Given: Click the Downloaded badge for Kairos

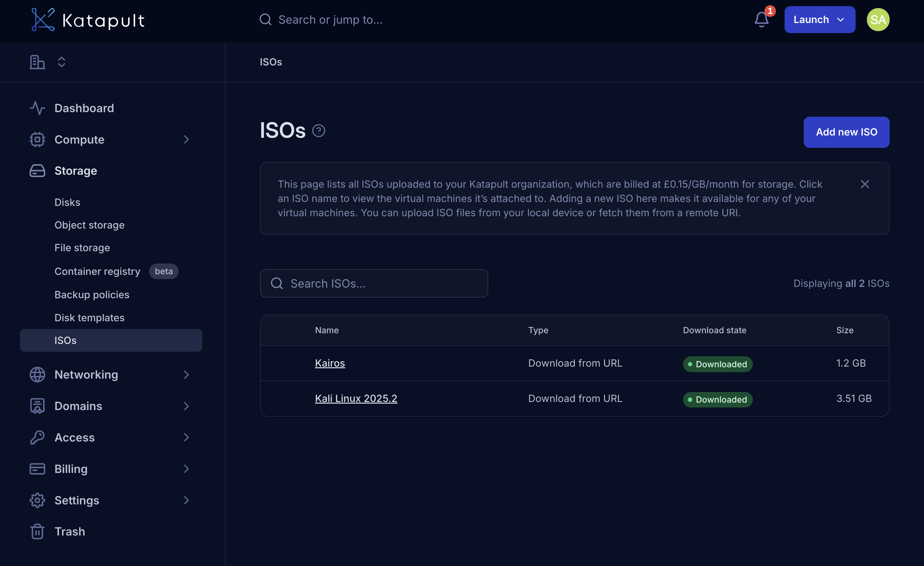Looking at the screenshot, I should [x=717, y=364].
